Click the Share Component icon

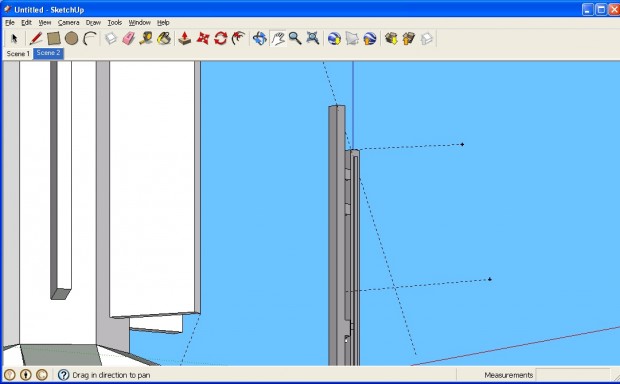[x=427, y=38]
